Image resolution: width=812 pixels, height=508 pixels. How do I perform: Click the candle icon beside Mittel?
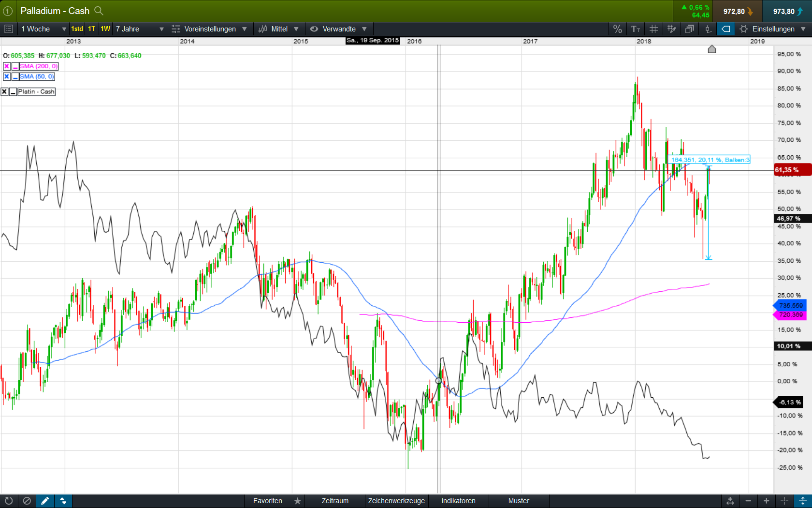click(263, 29)
